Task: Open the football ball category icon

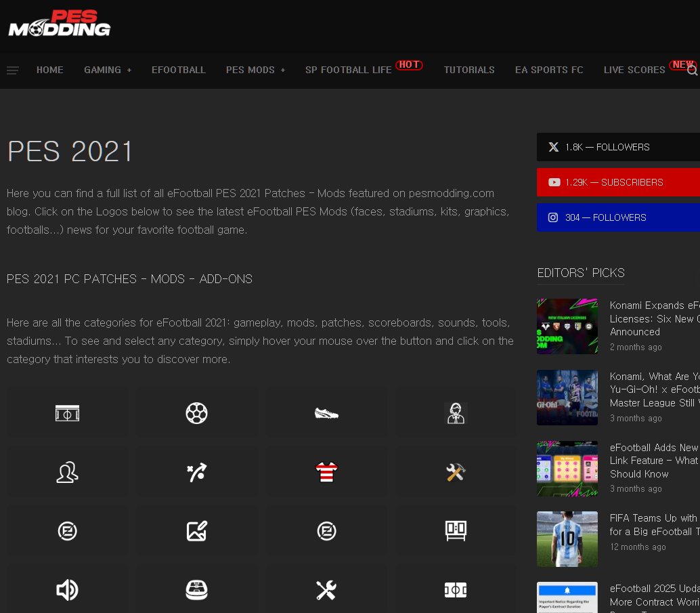Action: point(196,413)
